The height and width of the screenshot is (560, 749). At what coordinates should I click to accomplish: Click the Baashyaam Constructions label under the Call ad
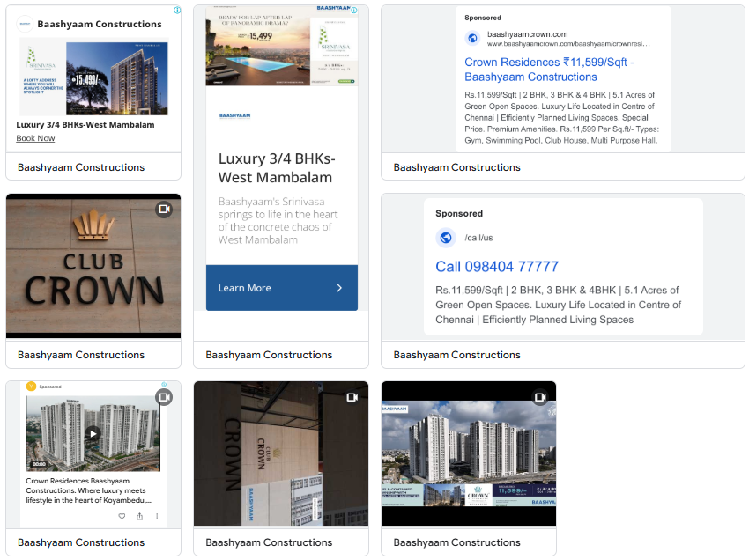pyautogui.click(x=457, y=355)
